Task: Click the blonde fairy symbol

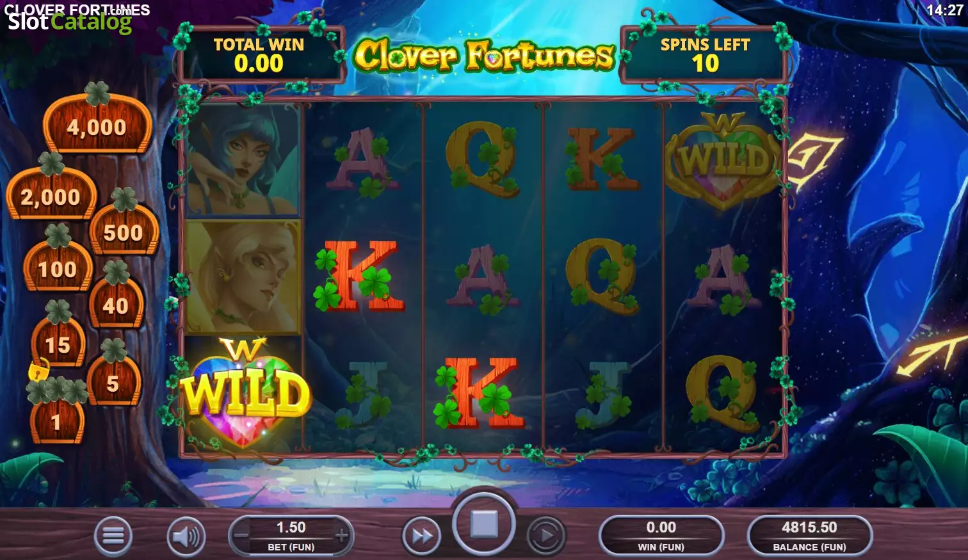Action: tap(243, 276)
